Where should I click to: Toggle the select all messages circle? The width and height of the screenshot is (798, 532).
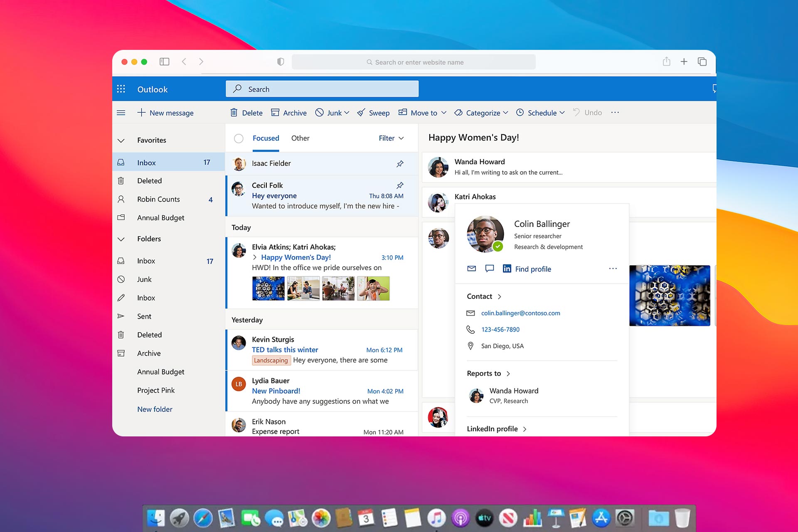point(239,138)
